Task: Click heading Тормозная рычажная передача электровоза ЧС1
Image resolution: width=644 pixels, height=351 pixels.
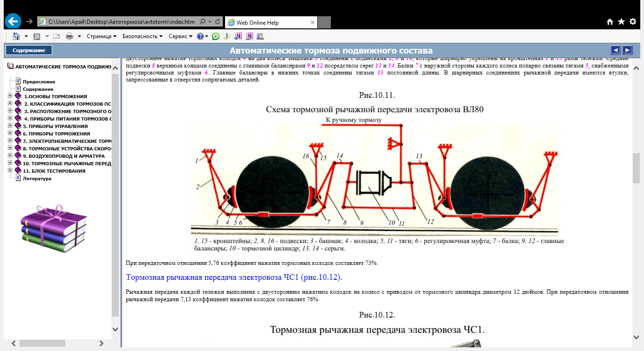Action: tap(234, 277)
